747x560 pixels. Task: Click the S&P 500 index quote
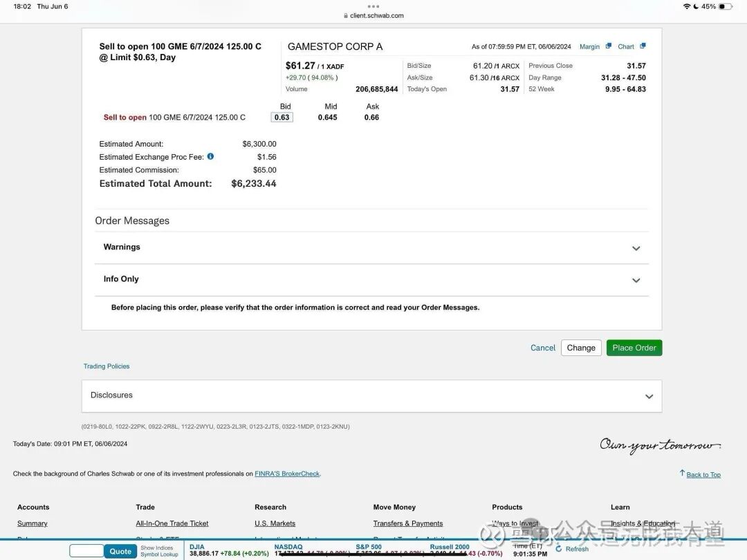click(391, 550)
